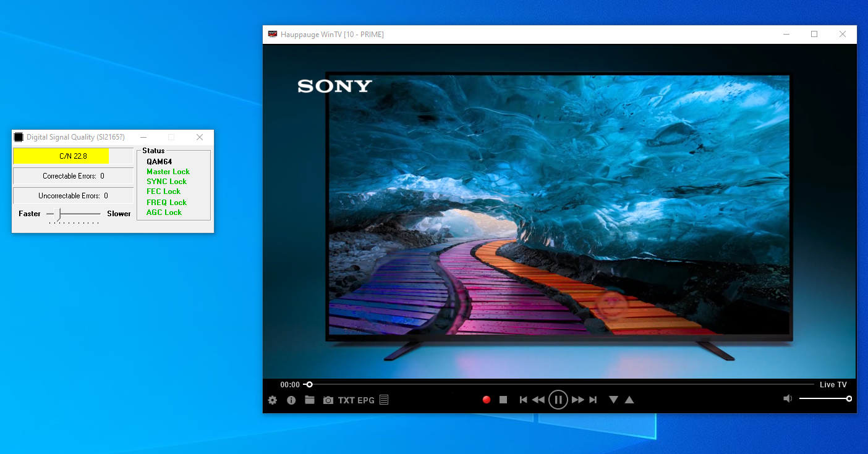The height and width of the screenshot is (454, 868).
Task: Click the Faster/Slower update rate slider
Action: (x=74, y=214)
